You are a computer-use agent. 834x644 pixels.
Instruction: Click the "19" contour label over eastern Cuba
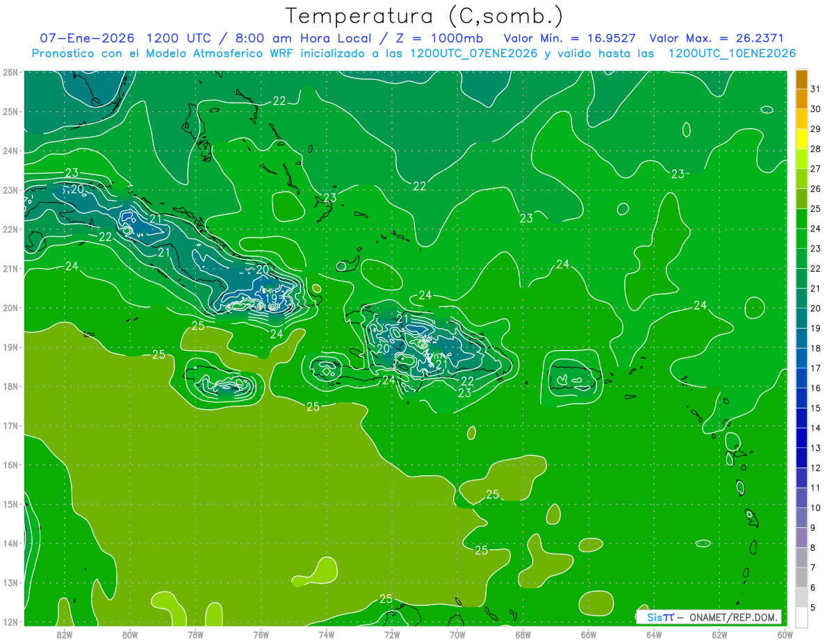pos(272,299)
